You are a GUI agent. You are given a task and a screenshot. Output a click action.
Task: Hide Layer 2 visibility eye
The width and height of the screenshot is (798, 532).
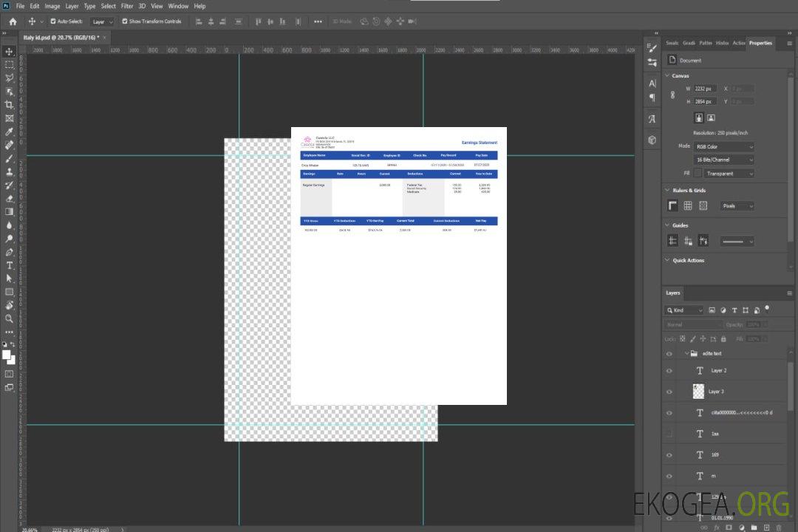point(669,371)
